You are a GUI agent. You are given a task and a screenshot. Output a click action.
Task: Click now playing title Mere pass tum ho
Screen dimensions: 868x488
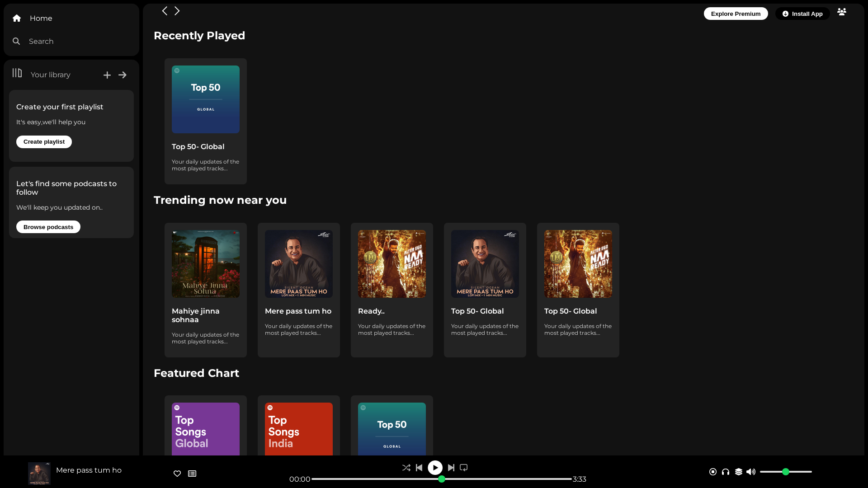[x=89, y=470]
